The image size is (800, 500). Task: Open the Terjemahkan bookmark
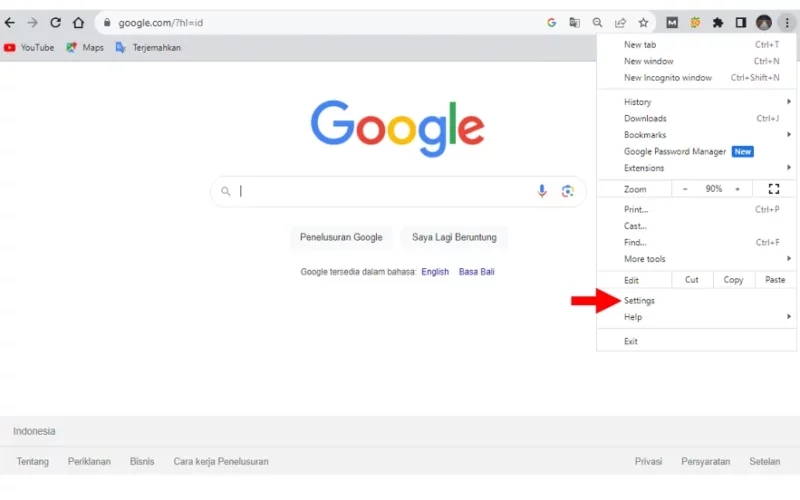click(x=148, y=47)
